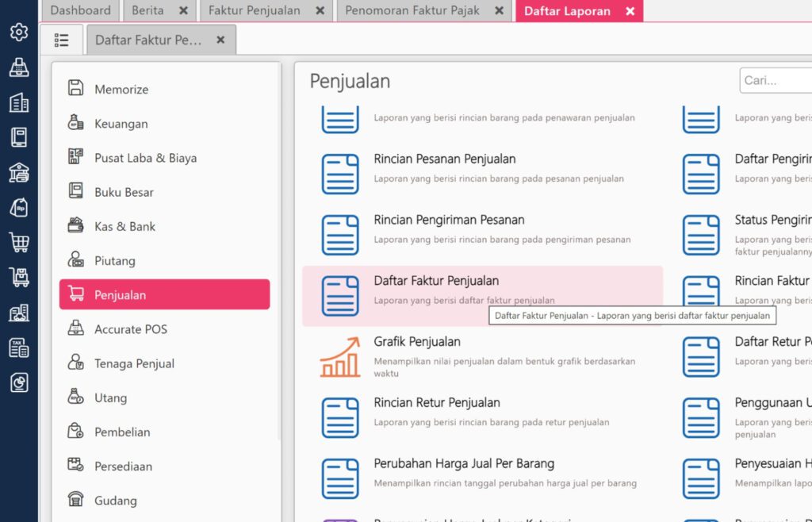Close the Daftar Faktur Pe... sub-tab
The width and height of the screenshot is (812, 522).
[220, 38]
